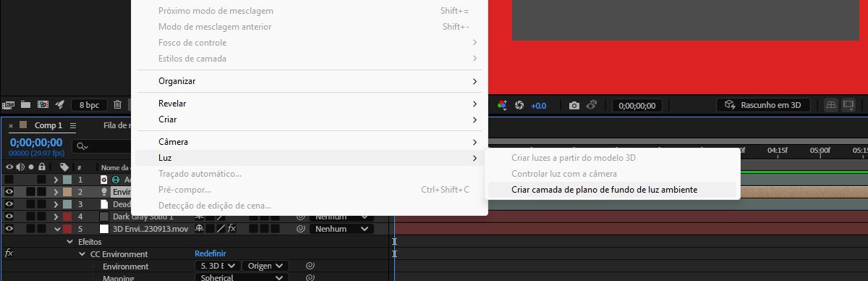Show last snapshot icon
868x281 pixels.
tap(591, 105)
